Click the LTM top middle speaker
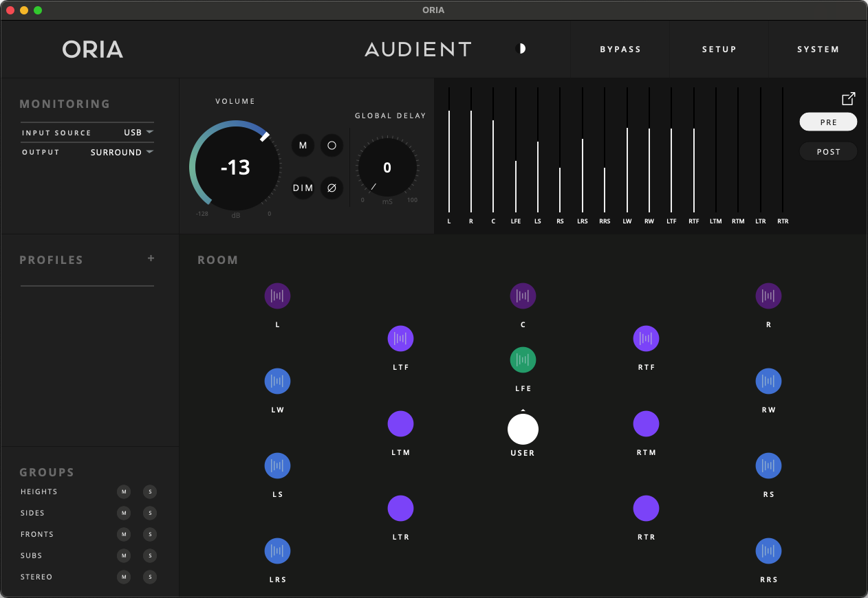This screenshot has height=598, width=868. click(400, 424)
